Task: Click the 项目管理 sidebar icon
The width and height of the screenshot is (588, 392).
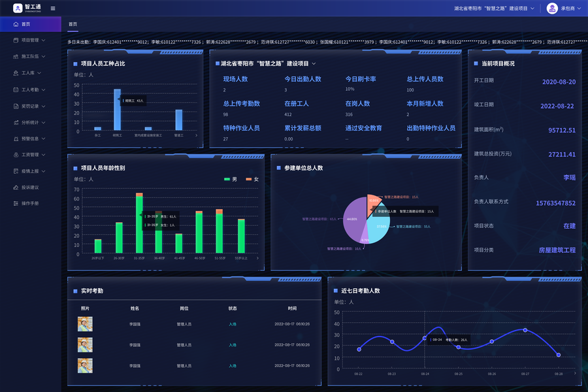Action: [16, 40]
